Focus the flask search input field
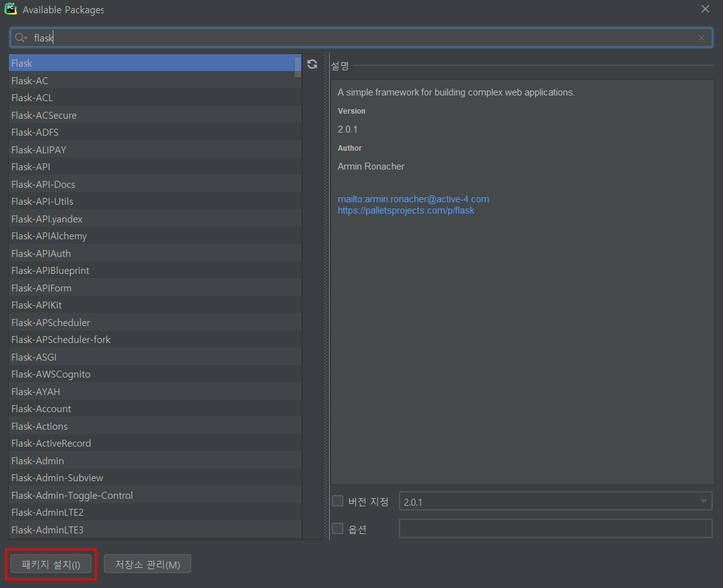723x588 pixels. point(362,38)
